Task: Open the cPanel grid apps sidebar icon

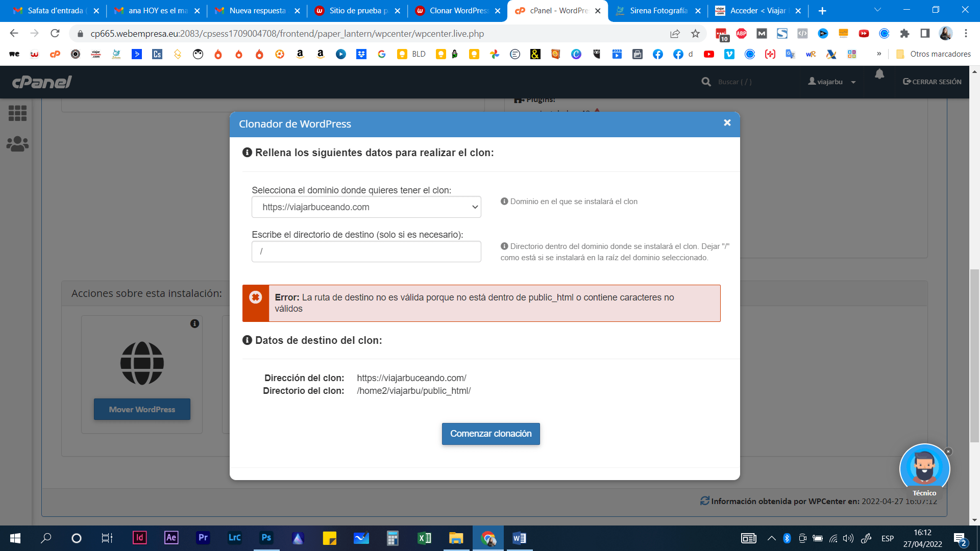Action: click(17, 113)
